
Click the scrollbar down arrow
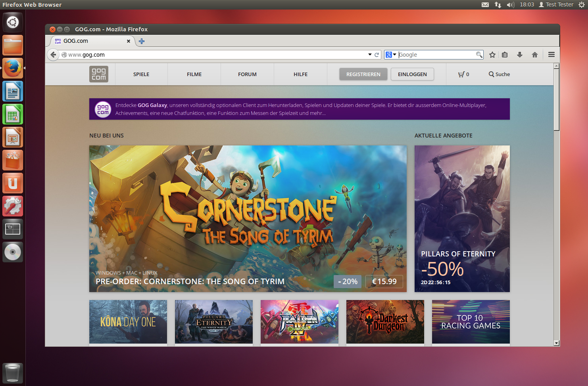[557, 343]
